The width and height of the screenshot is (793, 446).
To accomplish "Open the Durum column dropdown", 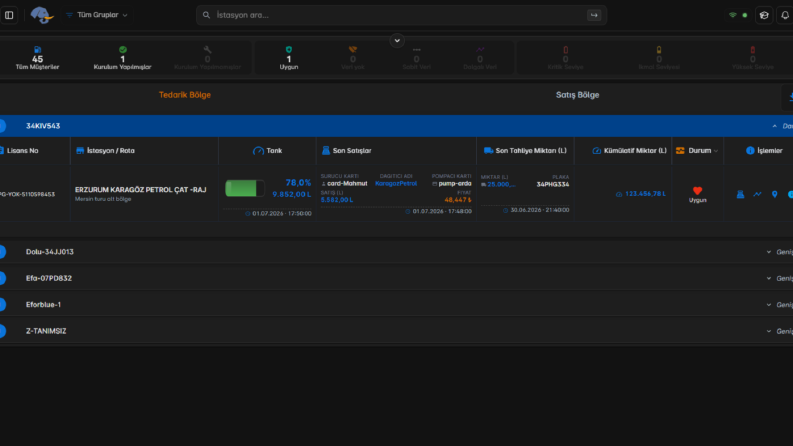I will coord(697,151).
